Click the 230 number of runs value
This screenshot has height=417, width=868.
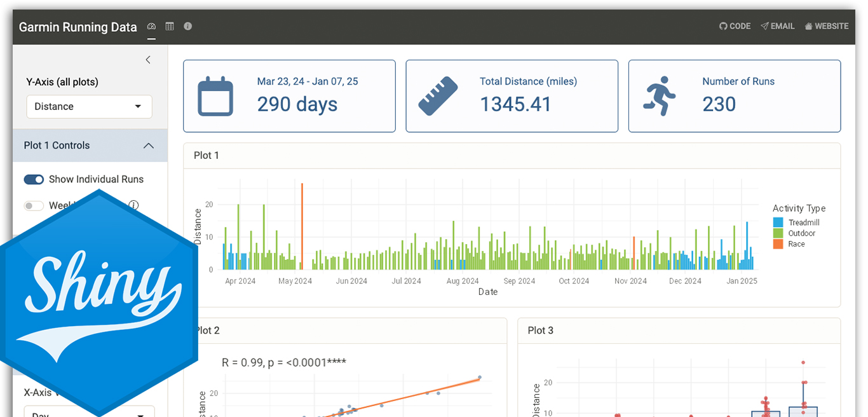click(x=719, y=104)
